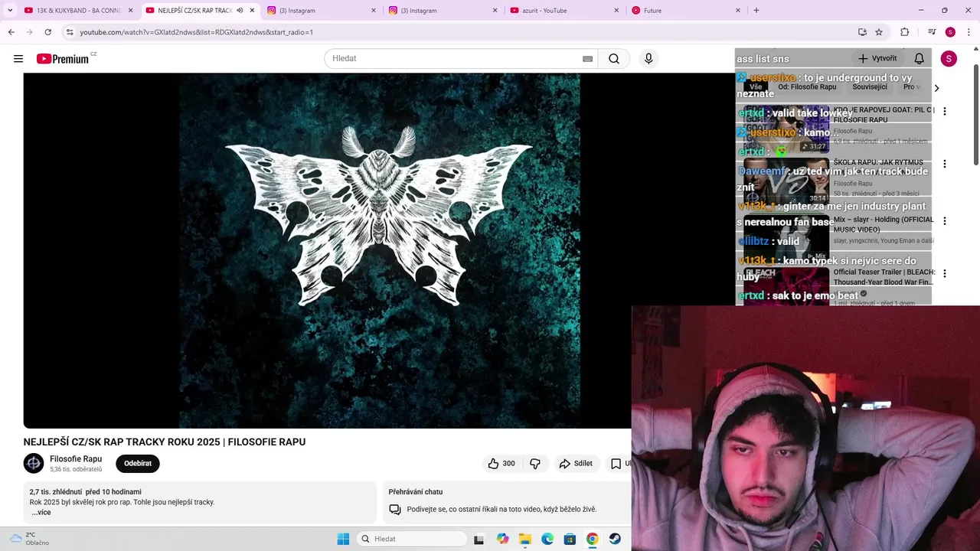The width and height of the screenshot is (980, 551).
Task: Switch to 13K & KUKYBAND tab
Action: point(79,11)
